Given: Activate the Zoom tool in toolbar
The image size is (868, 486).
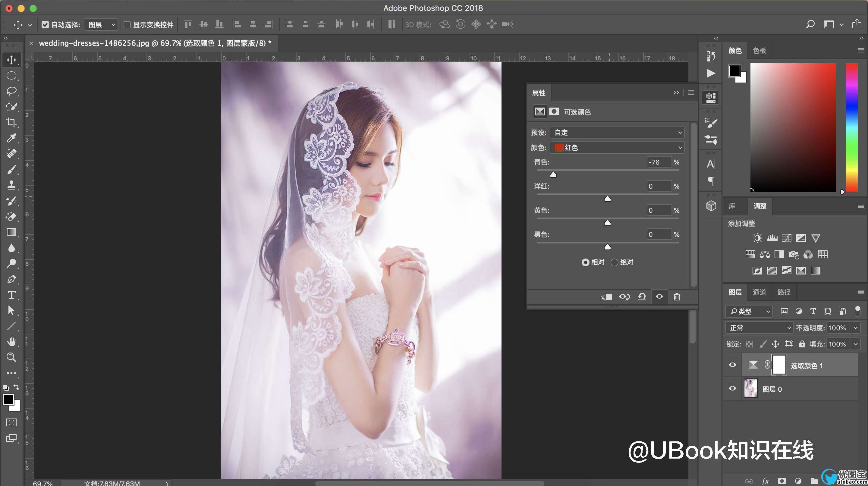Looking at the screenshot, I should click(11, 357).
